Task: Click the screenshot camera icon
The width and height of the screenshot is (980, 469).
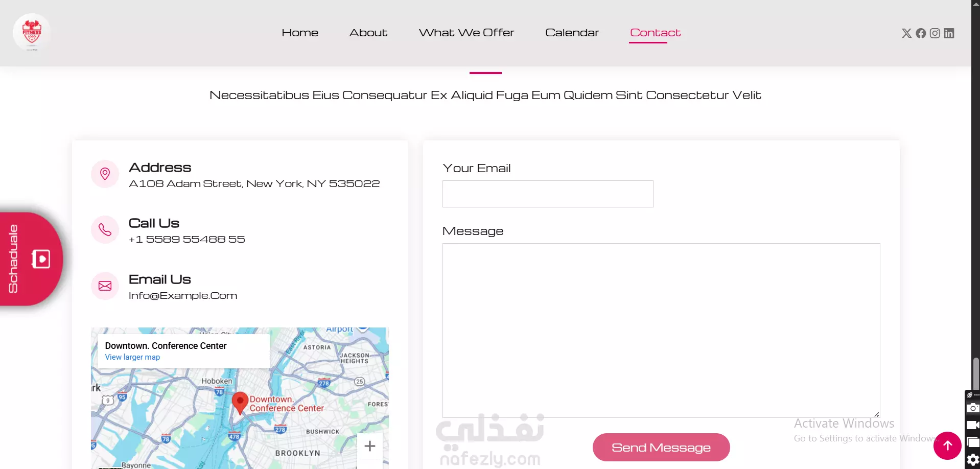Action: pyautogui.click(x=973, y=408)
